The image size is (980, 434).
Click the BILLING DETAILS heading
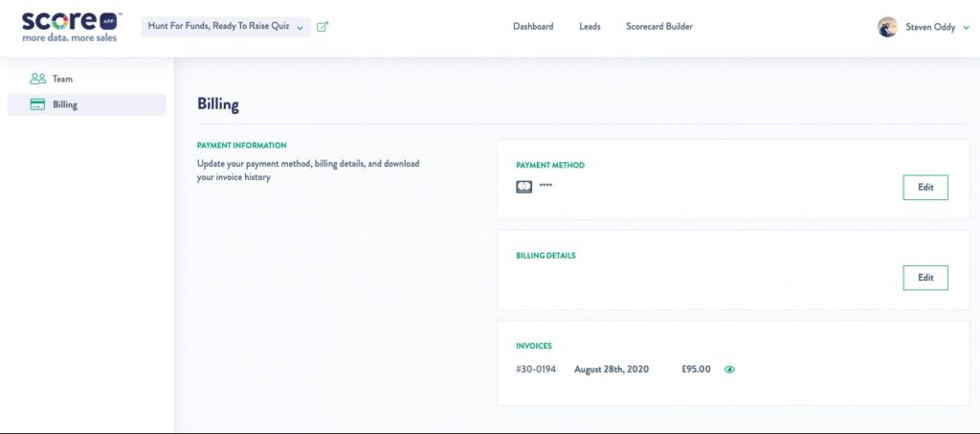[546, 255]
